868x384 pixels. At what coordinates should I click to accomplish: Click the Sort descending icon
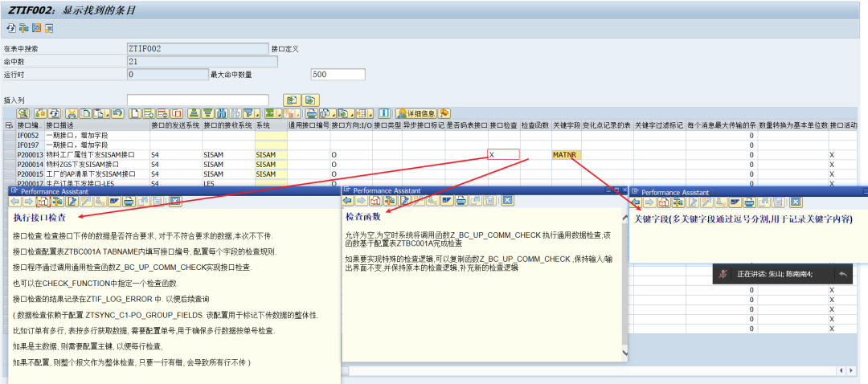[x=207, y=113]
